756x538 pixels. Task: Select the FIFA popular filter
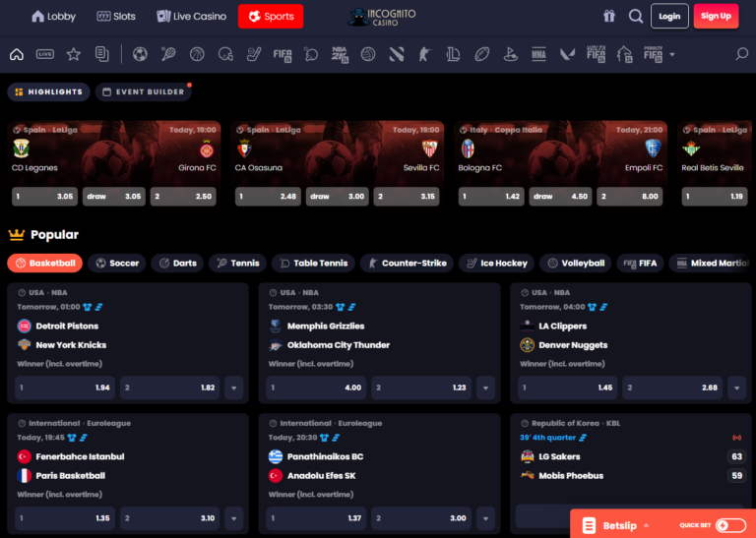point(640,263)
